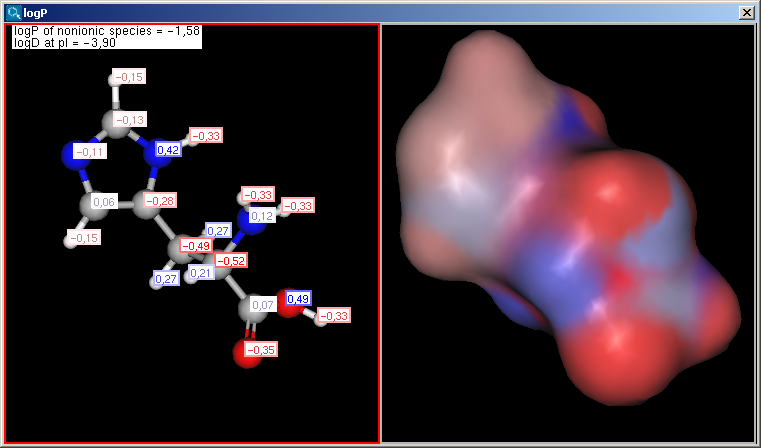This screenshot has height=448, width=761.
Task: Click the logP window title bar icon
Action: pyautogui.click(x=13, y=12)
